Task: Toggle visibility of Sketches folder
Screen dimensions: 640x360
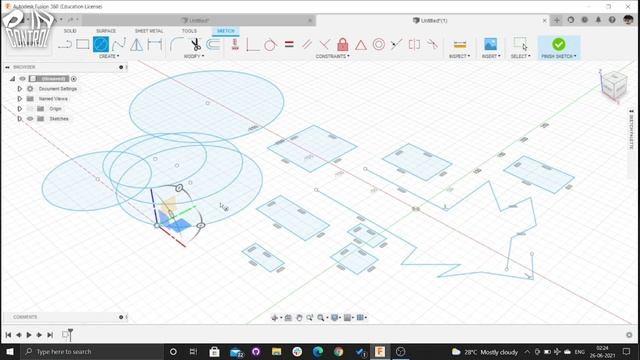Action: point(30,119)
